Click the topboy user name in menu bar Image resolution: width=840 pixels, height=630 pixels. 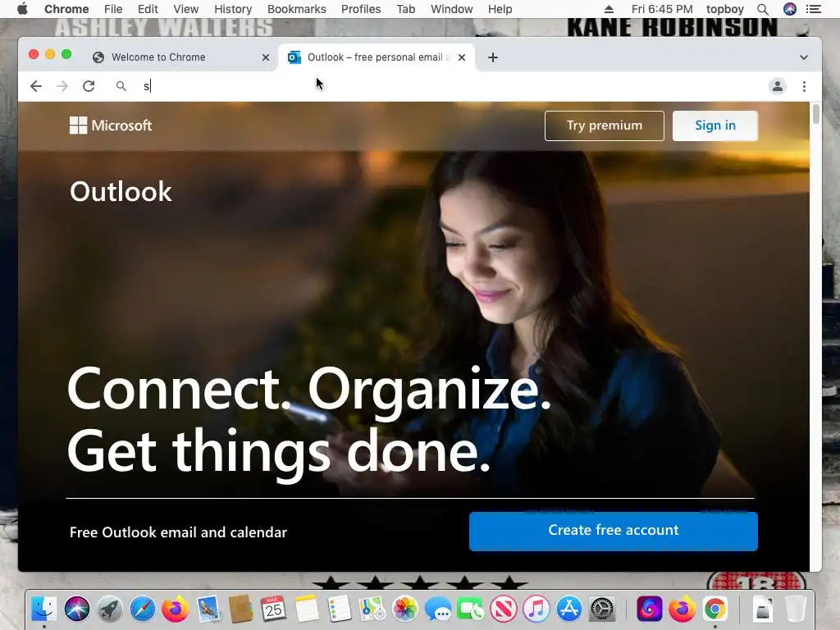tap(725, 9)
